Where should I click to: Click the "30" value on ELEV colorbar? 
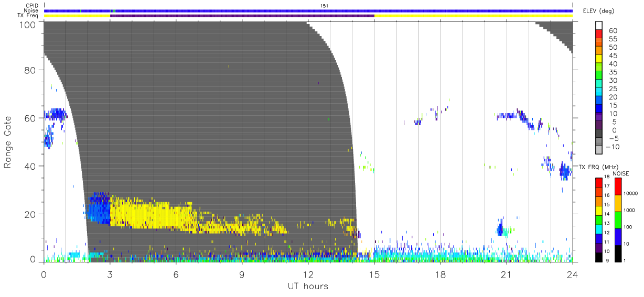[612, 80]
